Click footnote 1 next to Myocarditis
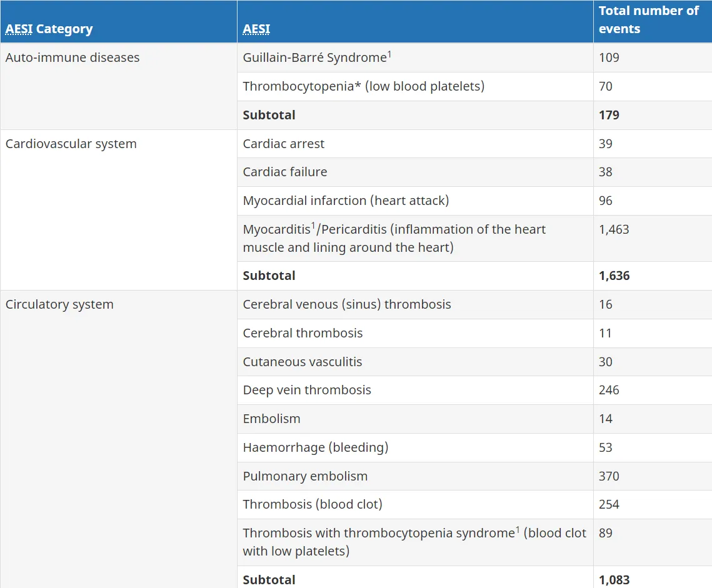Image resolution: width=712 pixels, height=588 pixels. point(313,226)
